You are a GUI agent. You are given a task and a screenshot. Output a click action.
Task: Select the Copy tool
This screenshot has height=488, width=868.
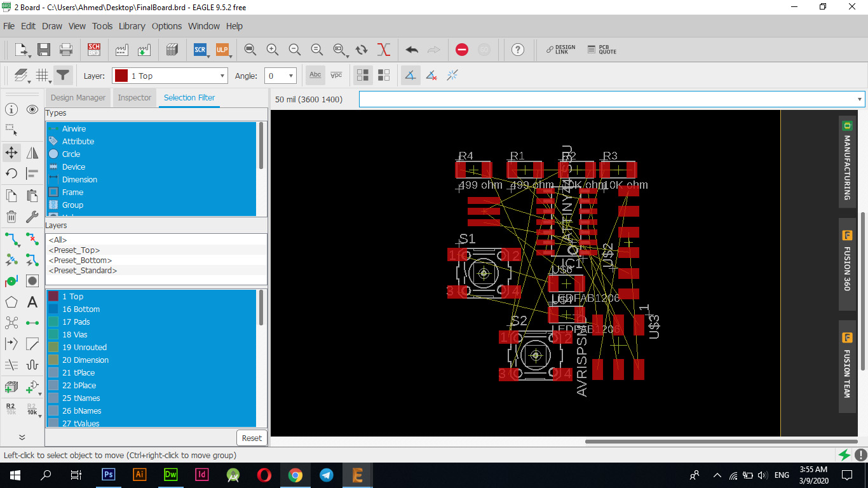(x=11, y=195)
